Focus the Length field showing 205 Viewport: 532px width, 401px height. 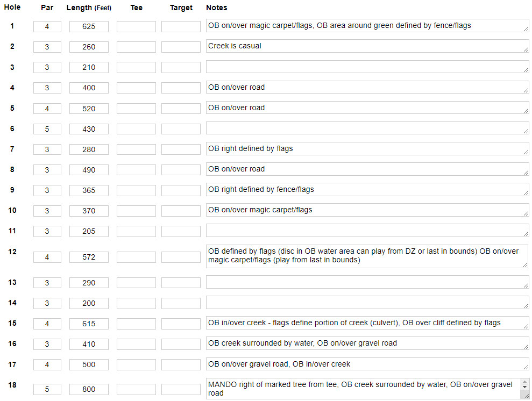pyautogui.click(x=89, y=231)
